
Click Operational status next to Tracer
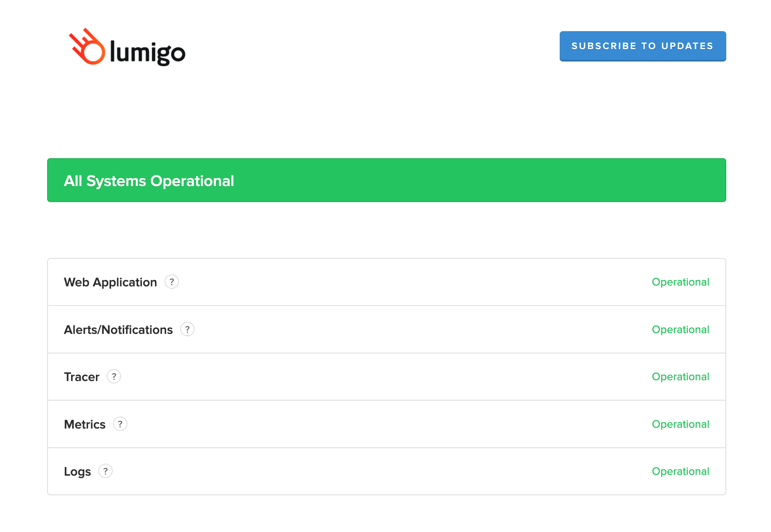point(680,377)
